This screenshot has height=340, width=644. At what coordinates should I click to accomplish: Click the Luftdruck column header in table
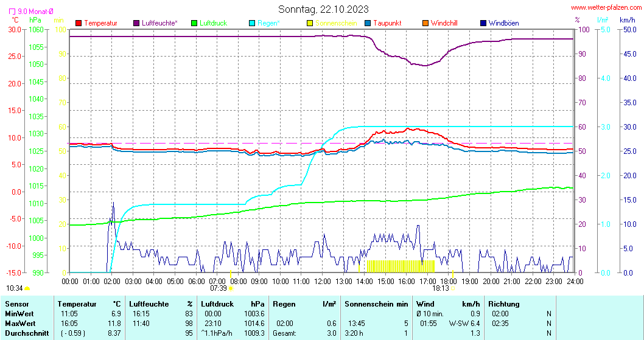pos(217,304)
